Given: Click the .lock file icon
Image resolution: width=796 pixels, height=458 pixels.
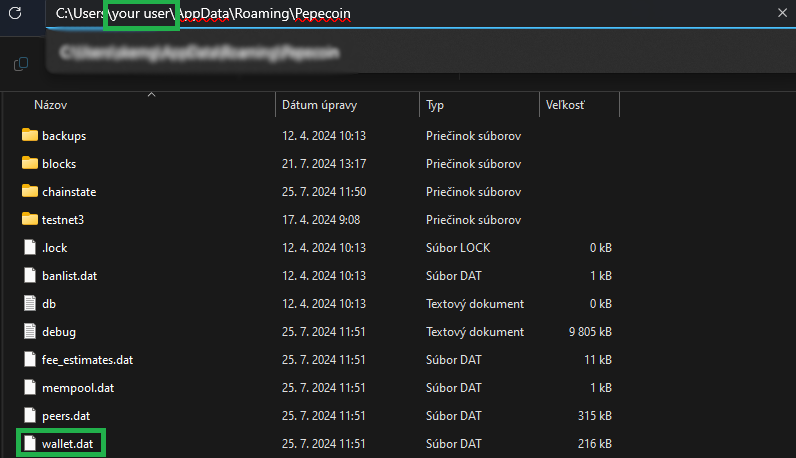Looking at the screenshot, I should point(30,247).
